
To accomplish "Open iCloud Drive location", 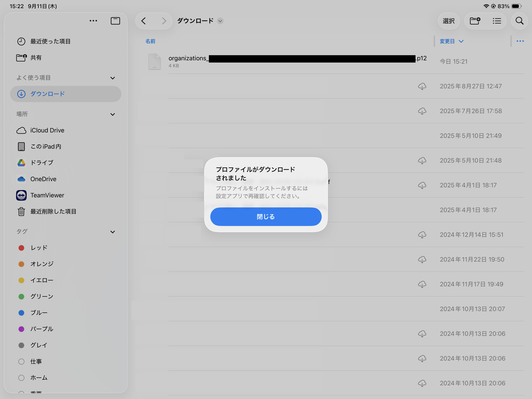I will (x=47, y=130).
